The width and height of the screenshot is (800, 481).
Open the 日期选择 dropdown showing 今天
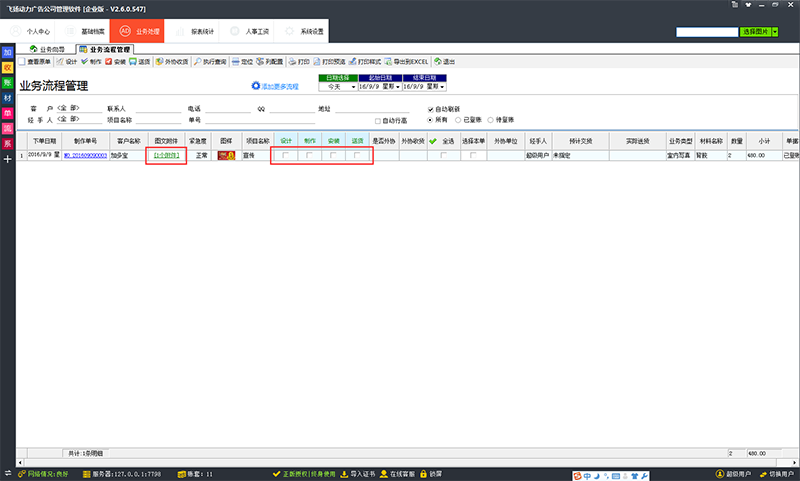[x=353, y=86]
